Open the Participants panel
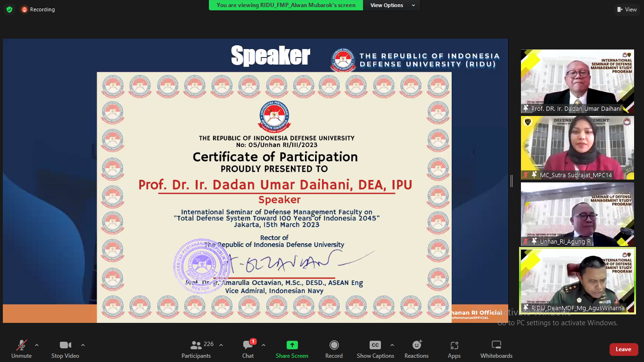Viewport: 644px width, 362px height. (196, 349)
